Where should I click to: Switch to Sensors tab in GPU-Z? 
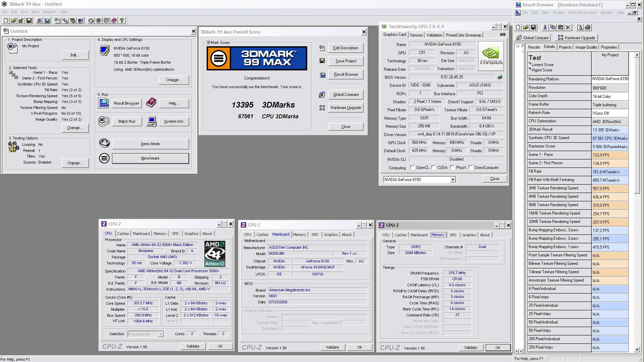point(416,35)
